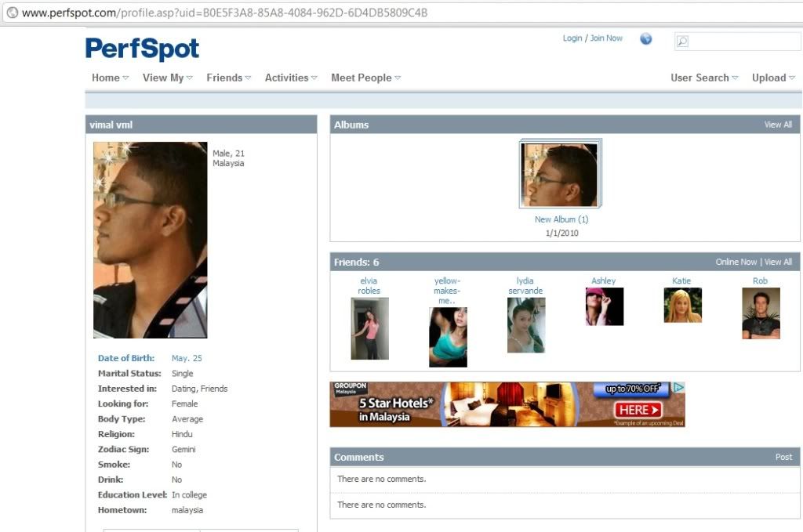Open the New Album thumbnail
Screen dimensions: 803x532
(x=559, y=175)
